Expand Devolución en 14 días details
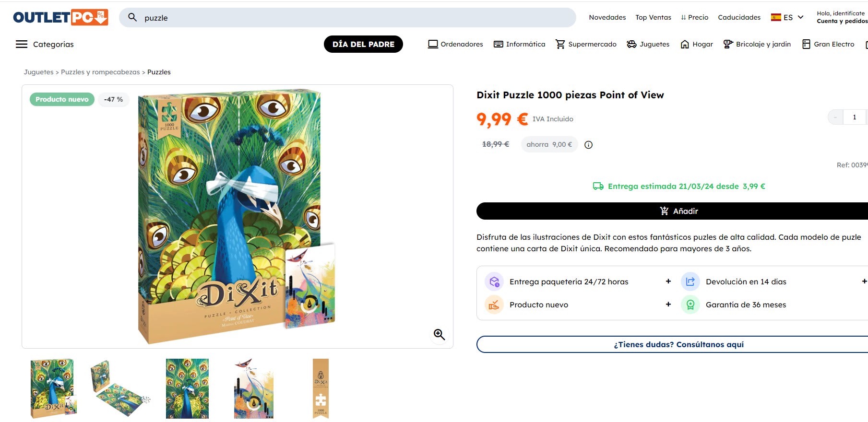 coord(864,281)
